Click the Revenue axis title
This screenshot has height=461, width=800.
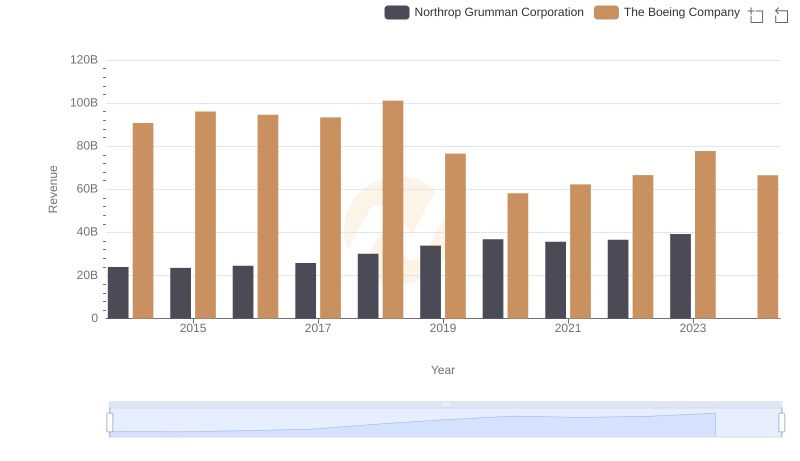pos(53,189)
